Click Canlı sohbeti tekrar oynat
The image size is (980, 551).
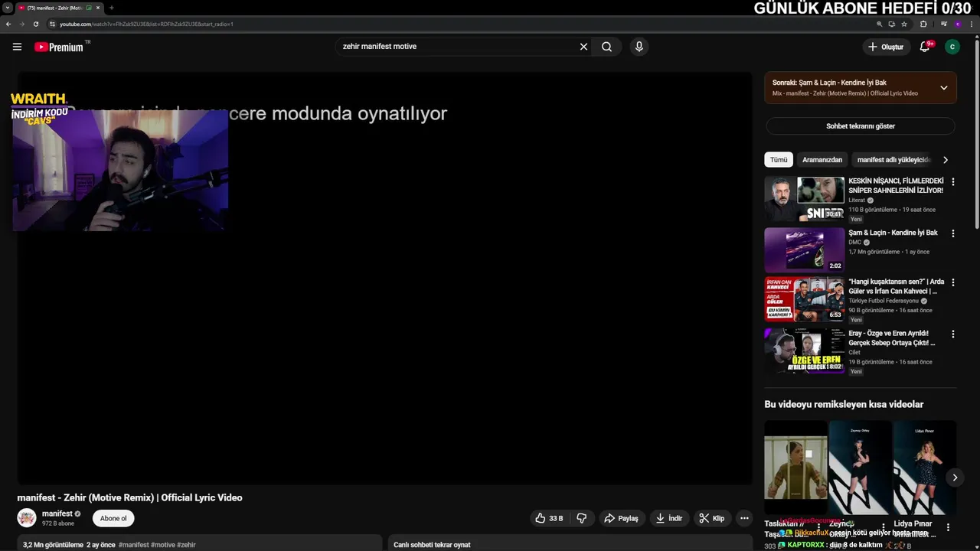pyautogui.click(x=432, y=545)
